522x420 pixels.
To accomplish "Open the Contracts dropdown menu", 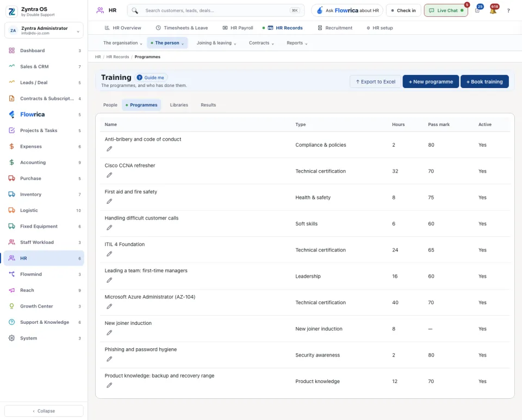I will click(x=262, y=43).
